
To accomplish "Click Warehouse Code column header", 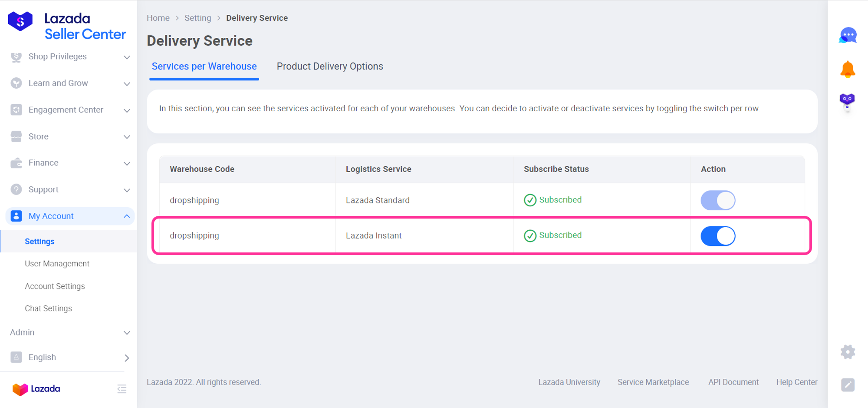I will click(202, 169).
